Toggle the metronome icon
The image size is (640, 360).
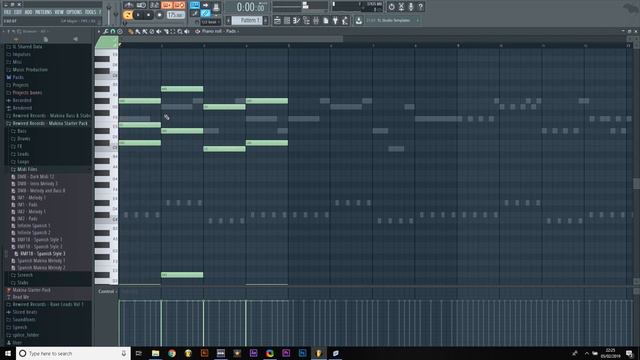(129, 5)
